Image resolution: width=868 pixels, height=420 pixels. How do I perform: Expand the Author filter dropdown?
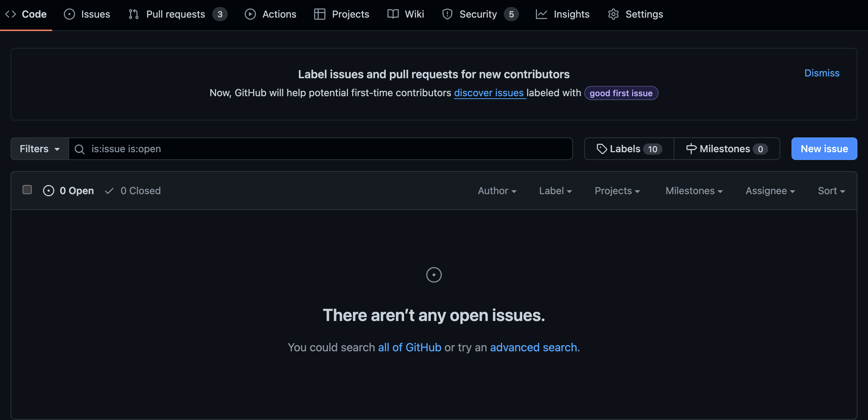tap(497, 191)
